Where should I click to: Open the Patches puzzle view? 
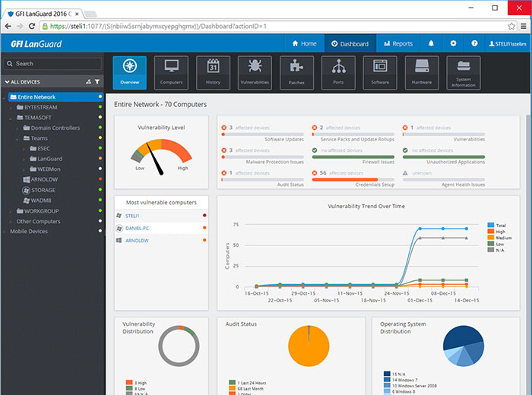296,73
